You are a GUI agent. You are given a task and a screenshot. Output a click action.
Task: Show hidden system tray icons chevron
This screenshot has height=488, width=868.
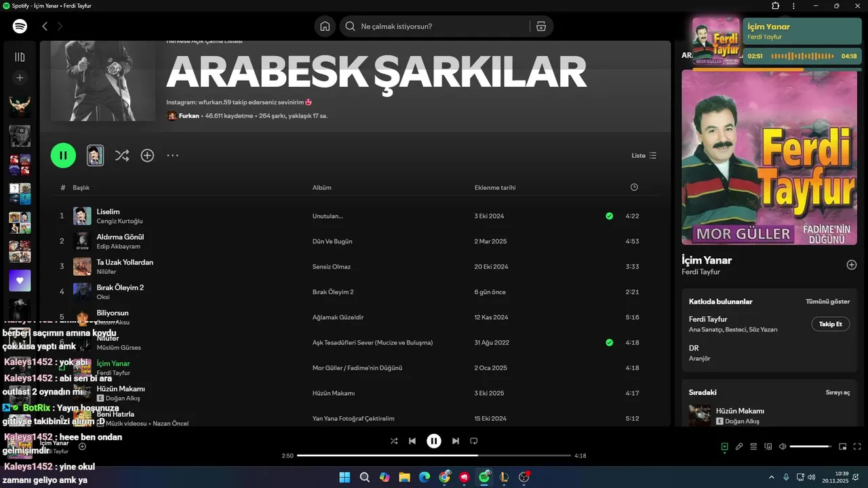coord(771,477)
